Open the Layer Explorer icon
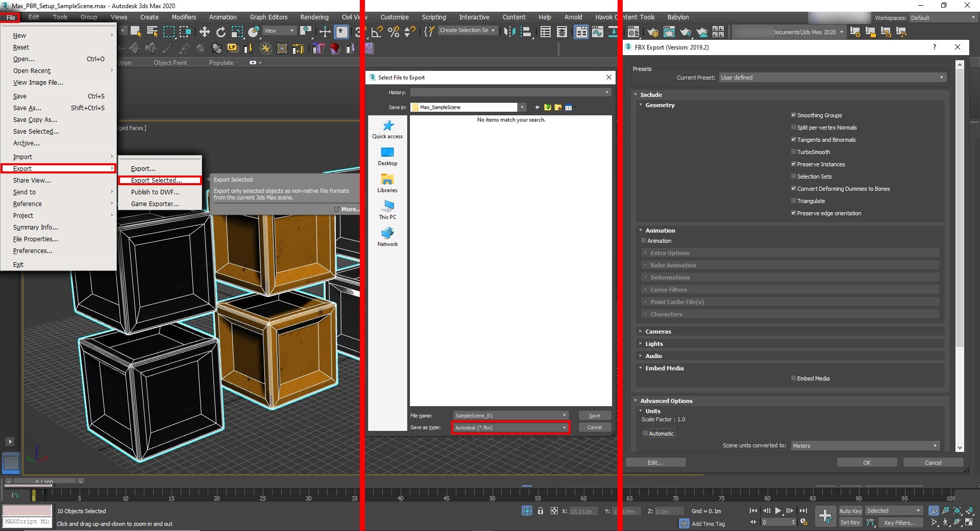This screenshot has width=980, height=531. (x=562, y=32)
